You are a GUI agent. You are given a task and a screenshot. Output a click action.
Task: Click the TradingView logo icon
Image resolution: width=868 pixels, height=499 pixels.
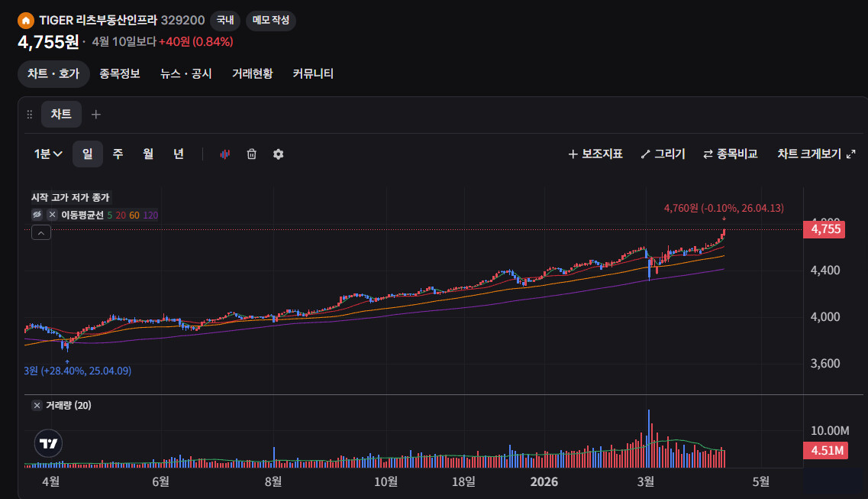49,444
